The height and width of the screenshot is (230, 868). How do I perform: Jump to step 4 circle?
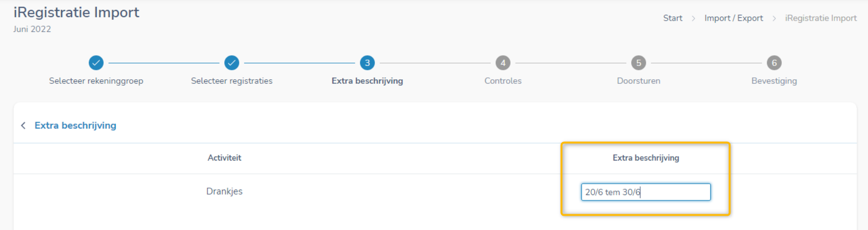point(503,63)
